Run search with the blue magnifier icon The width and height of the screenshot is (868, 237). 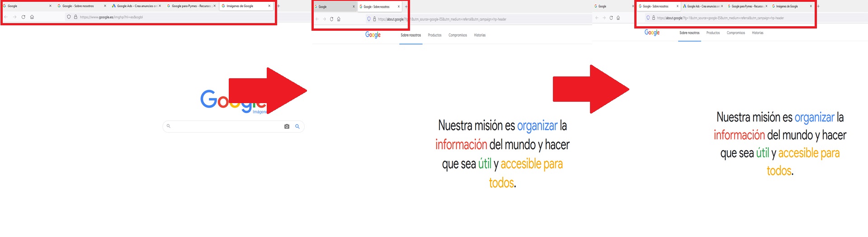click(297, 127)
